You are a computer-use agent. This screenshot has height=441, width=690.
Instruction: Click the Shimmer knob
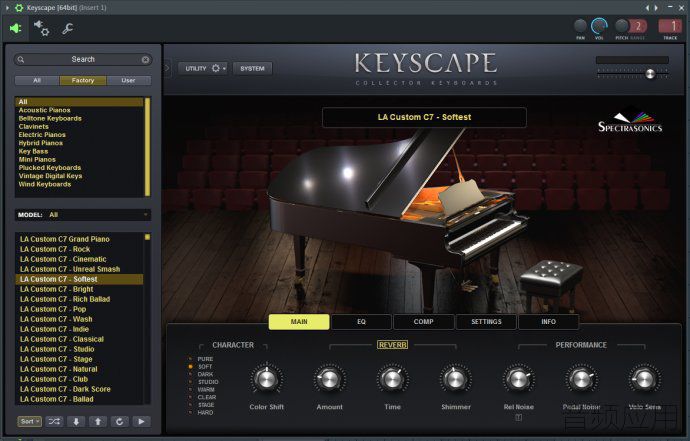tap(455, 379)
